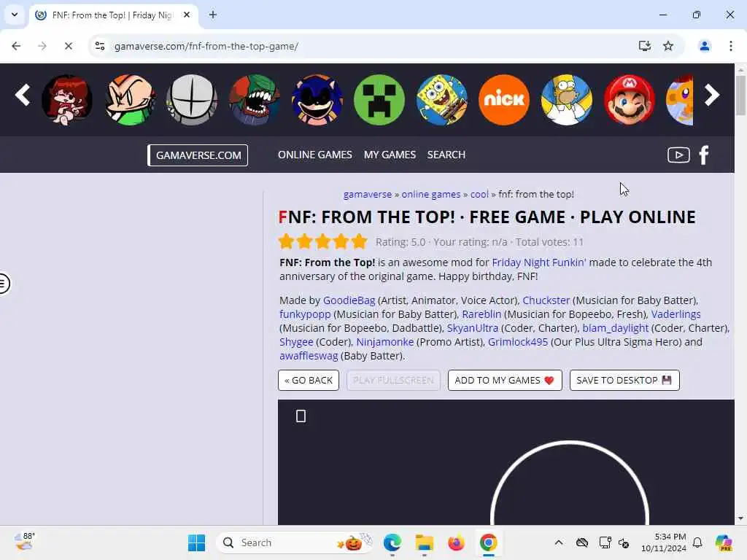The height and width of the screenshot is (560, 747).
Task: Open the round side menu icon at left edge
Action: coord(4,284)
